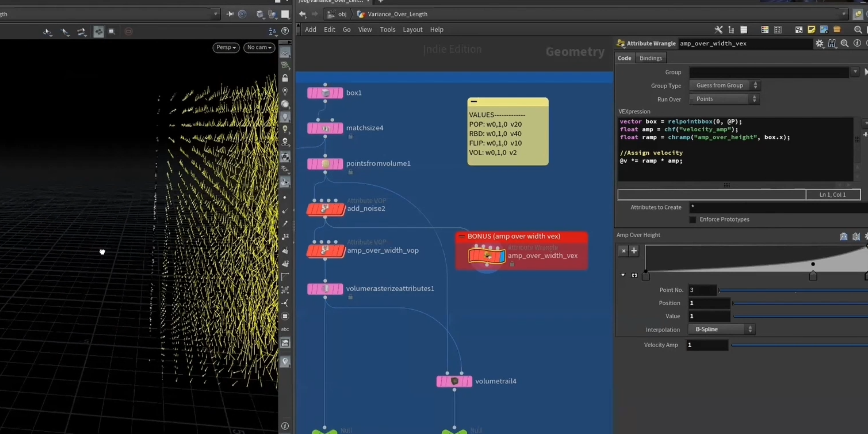The width and height of the screenshot is (868, 434).
Task: Go back with the network left arrow
Action: [302, 14]
